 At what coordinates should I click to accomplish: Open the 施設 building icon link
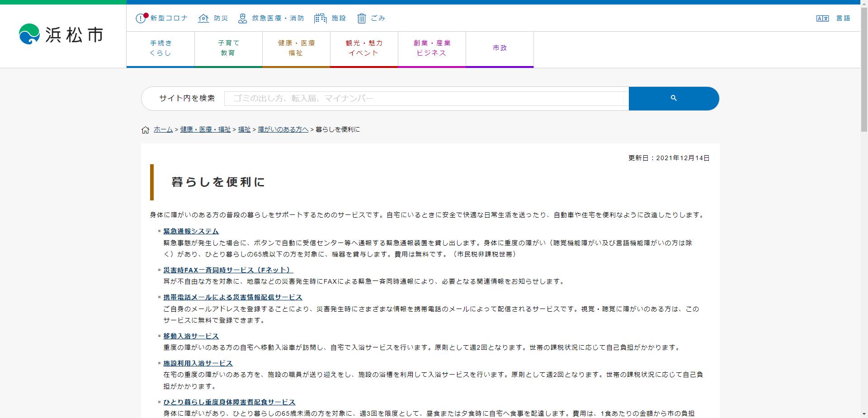pyautogui.click(x=320, y=18)
